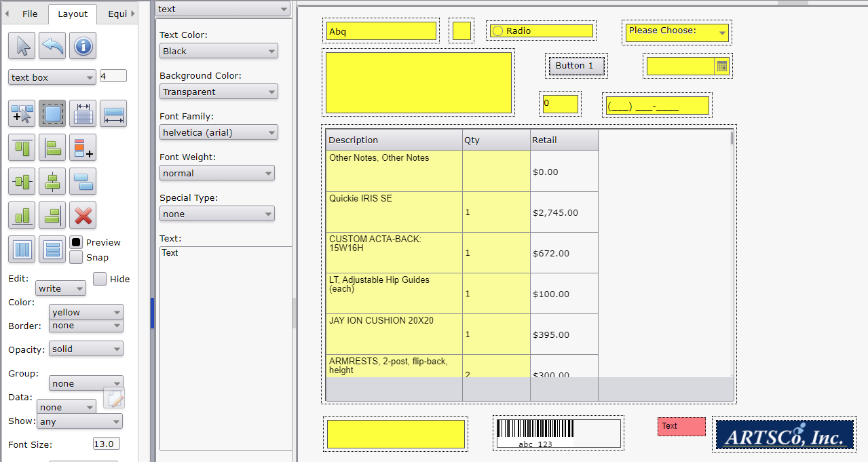The width and height of the screenshot is (868, 462).
Task: Switch to the Layout tab
Action: point(73,14)
